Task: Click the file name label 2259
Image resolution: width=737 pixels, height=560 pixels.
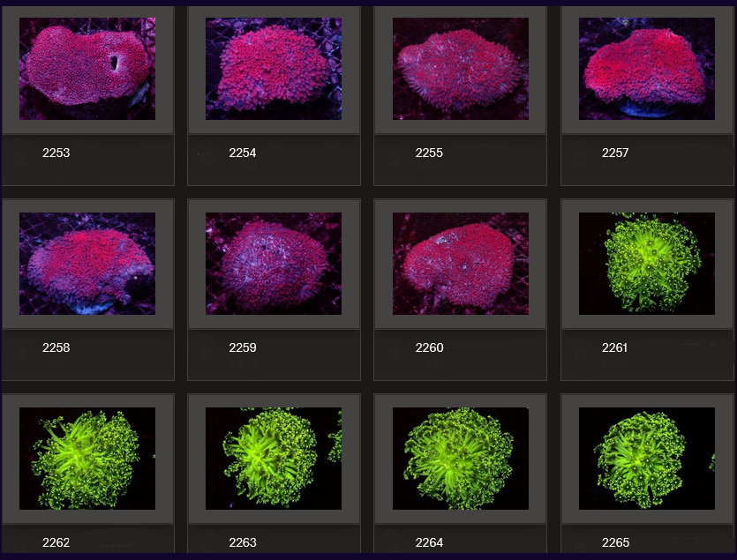Action: pyautogui.click(x=243, y=347)
